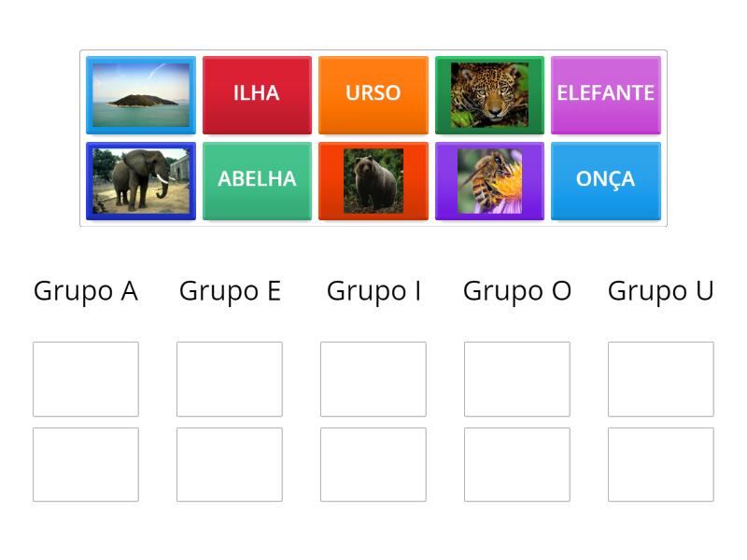Select the jaguar photo tile
Viewport: 747px width, 560px height.
(489, 93)
